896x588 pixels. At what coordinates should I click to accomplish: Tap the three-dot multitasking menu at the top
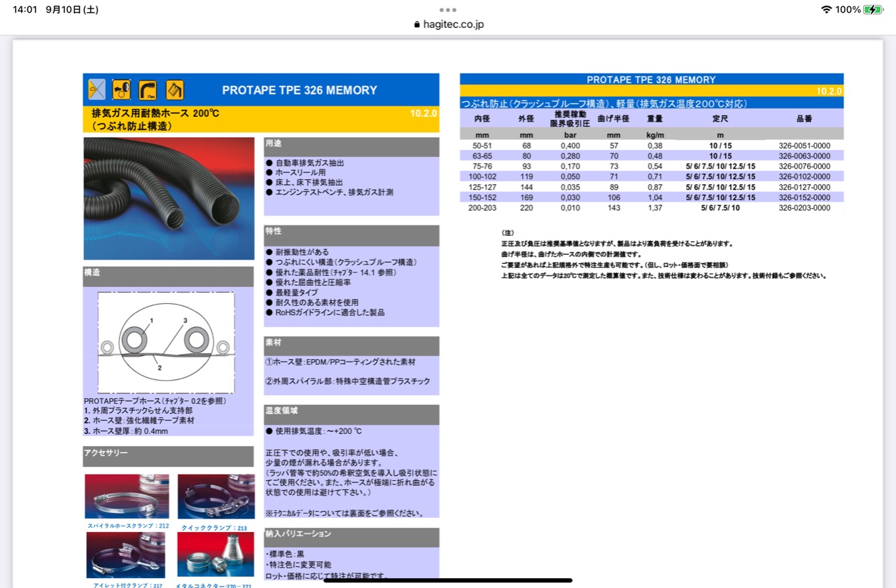tap(448, 10)
